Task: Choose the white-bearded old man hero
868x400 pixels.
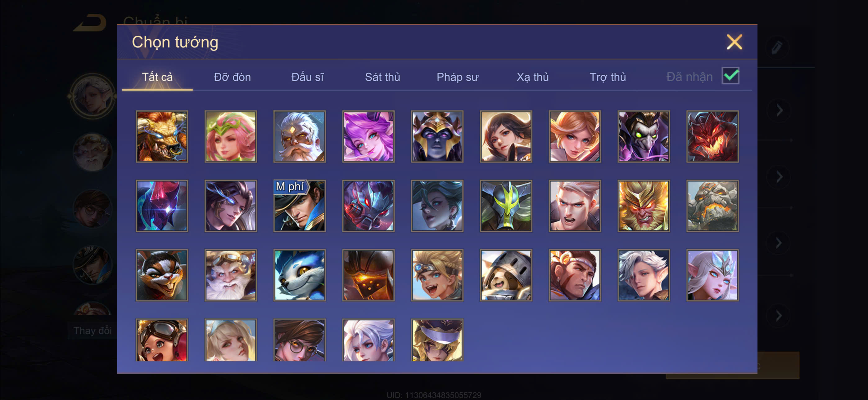Action: (300, 136)
